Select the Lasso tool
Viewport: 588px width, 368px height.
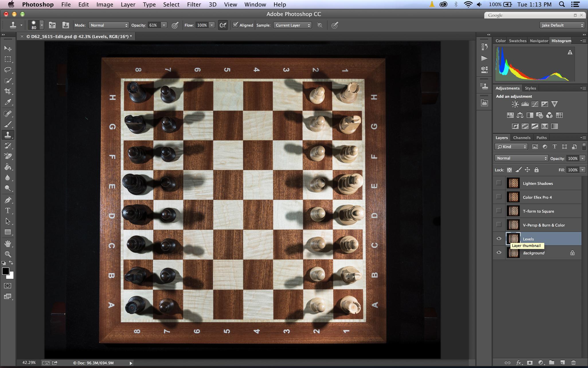click(x=8, y=70)
